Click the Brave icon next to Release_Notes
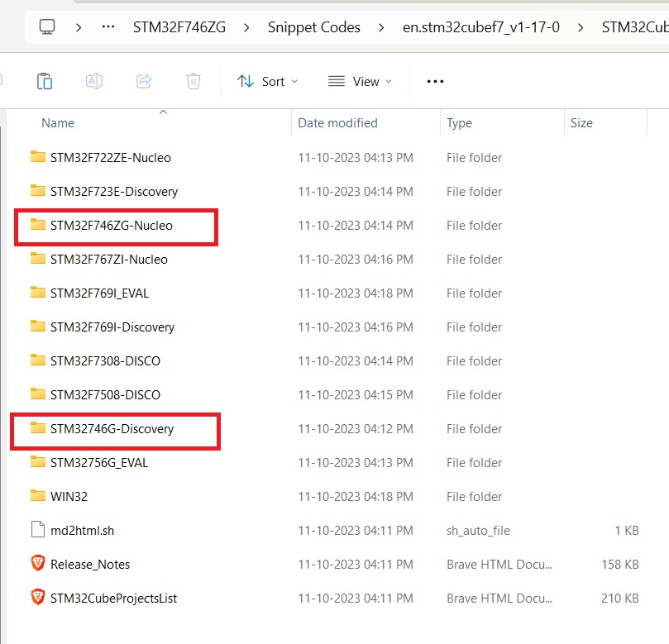 (x=37, y=564)
